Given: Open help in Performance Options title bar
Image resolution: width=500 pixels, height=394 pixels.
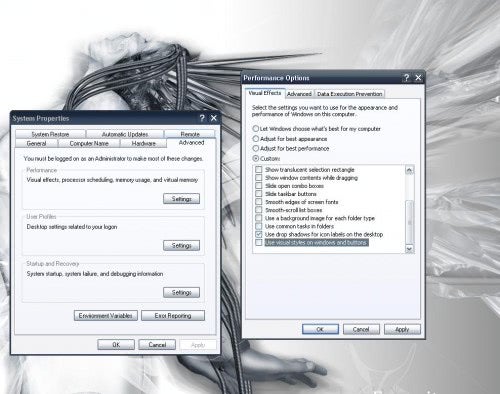Looking at the screenshot, I should (x=406, y=78).
